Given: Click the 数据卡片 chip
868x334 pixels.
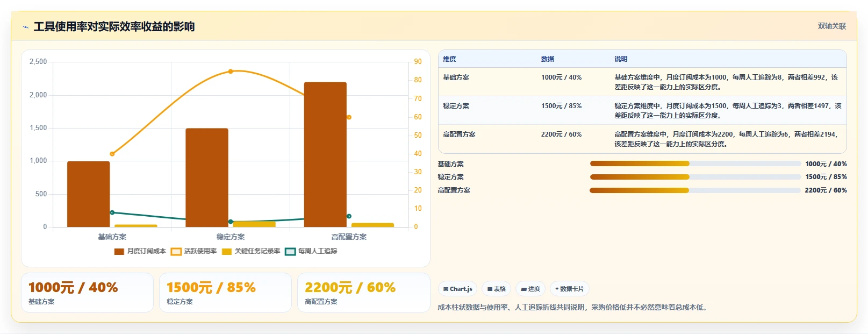Looking at the screenshot, I should [x=570, y=289].
